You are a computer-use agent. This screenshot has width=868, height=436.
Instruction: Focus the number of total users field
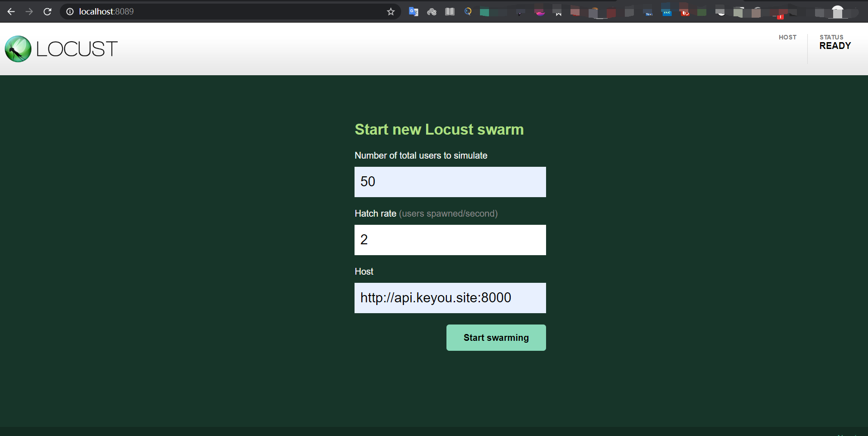[450, 182]
